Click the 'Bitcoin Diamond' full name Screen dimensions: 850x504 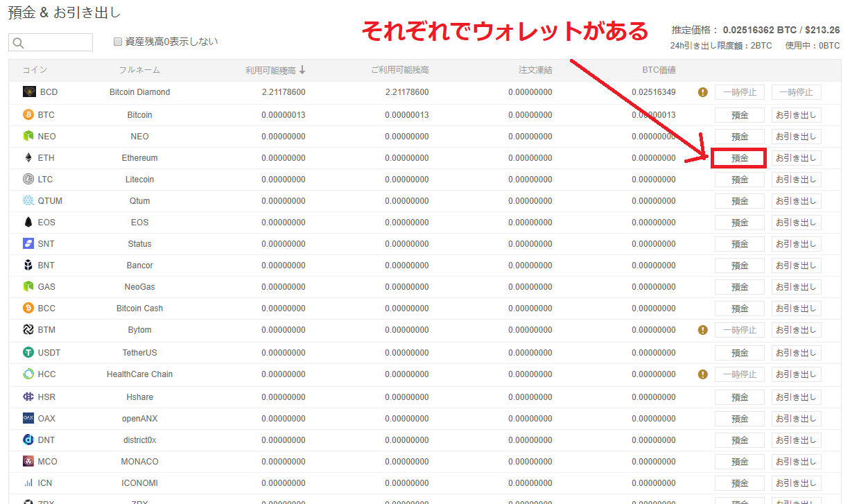tap(139, 92)
